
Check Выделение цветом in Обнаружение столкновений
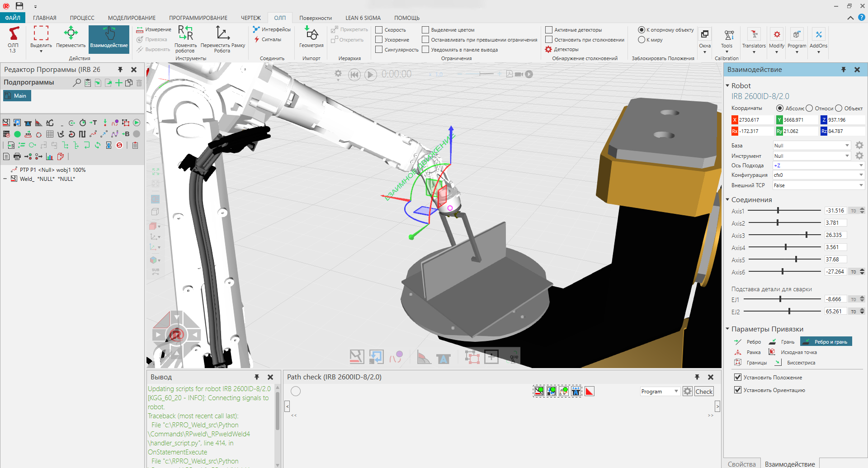[425, 29]
